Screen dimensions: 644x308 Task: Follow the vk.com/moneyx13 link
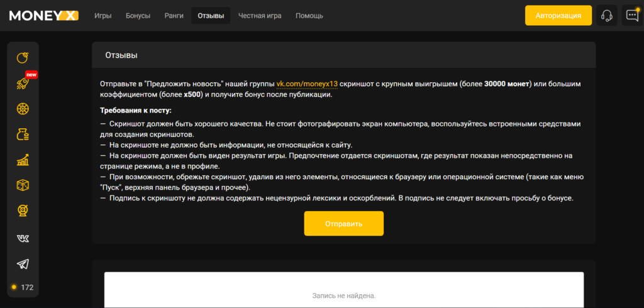pos(307,84)
